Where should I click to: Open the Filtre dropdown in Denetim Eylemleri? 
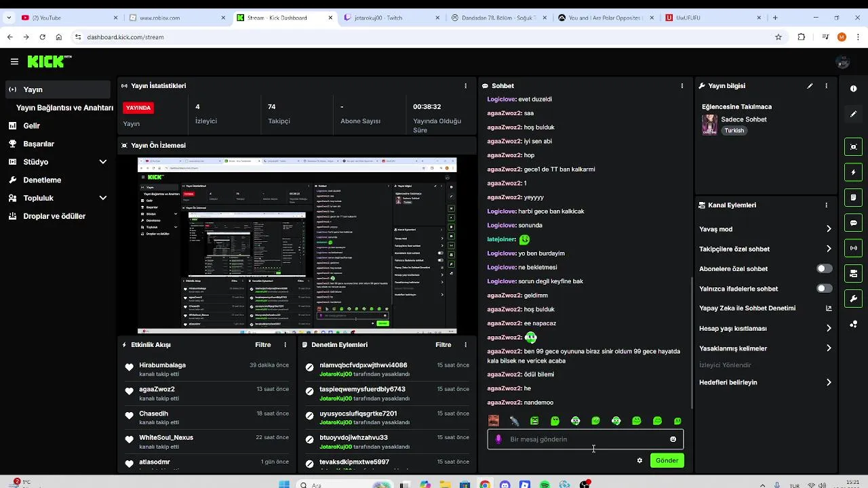point(443,345)
